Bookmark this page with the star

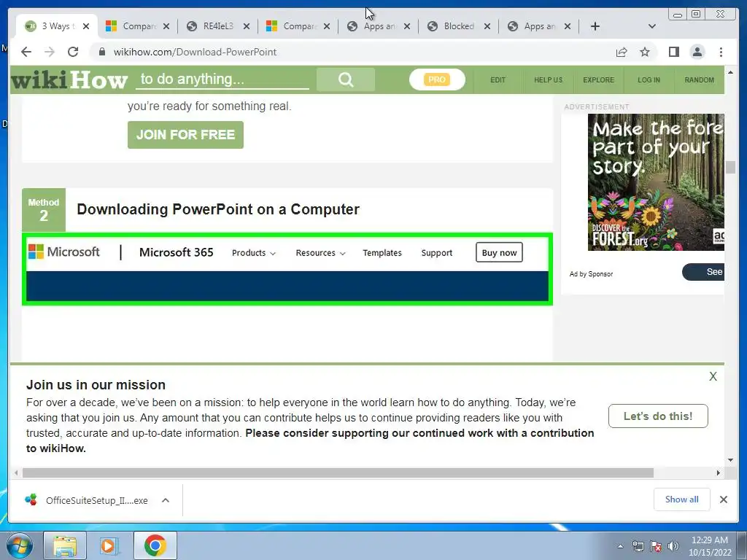point(645,52)
